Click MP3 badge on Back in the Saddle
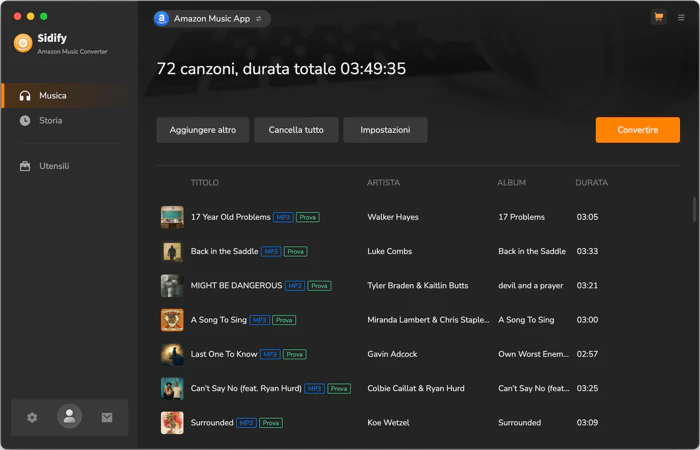 click(271, 252)
